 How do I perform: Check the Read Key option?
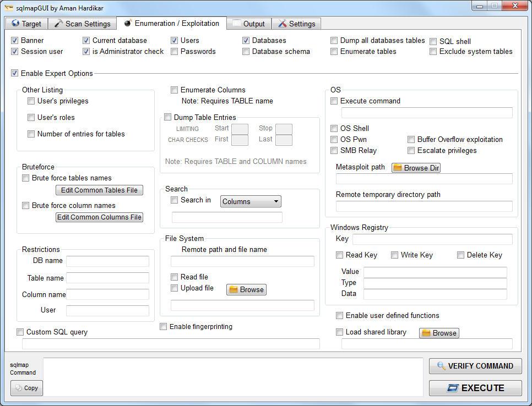(x=340, y=255)
